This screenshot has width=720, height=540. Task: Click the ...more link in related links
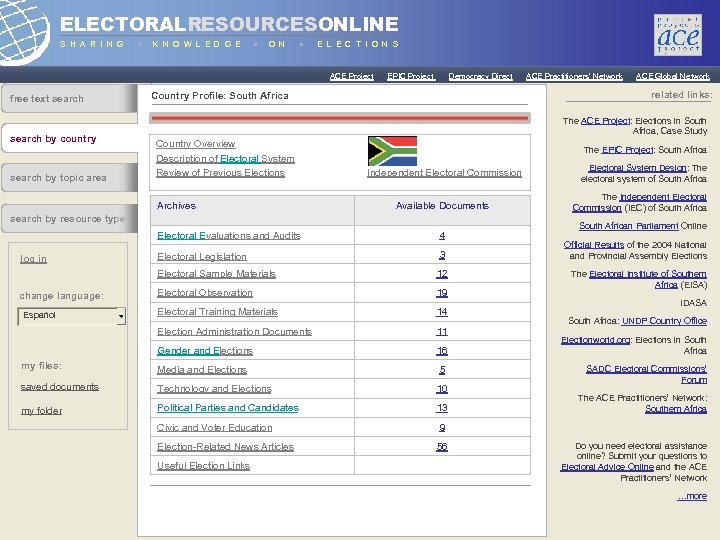pyautogui.click(x=692, y=496)
